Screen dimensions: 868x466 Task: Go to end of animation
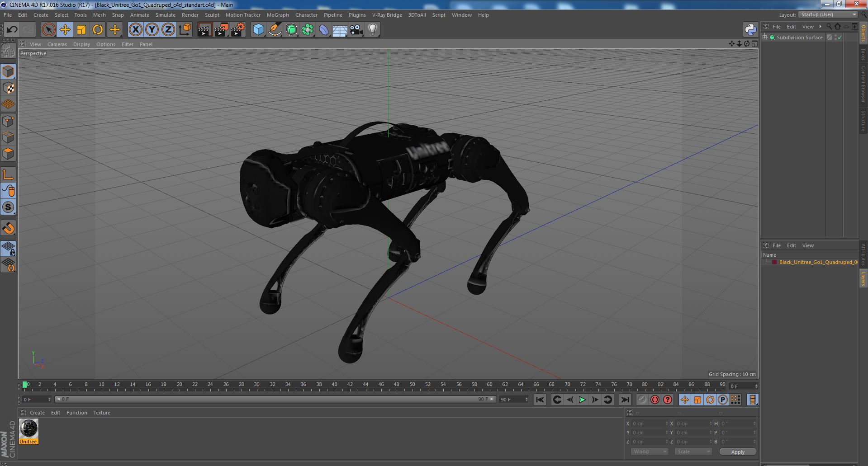(625, 400)
